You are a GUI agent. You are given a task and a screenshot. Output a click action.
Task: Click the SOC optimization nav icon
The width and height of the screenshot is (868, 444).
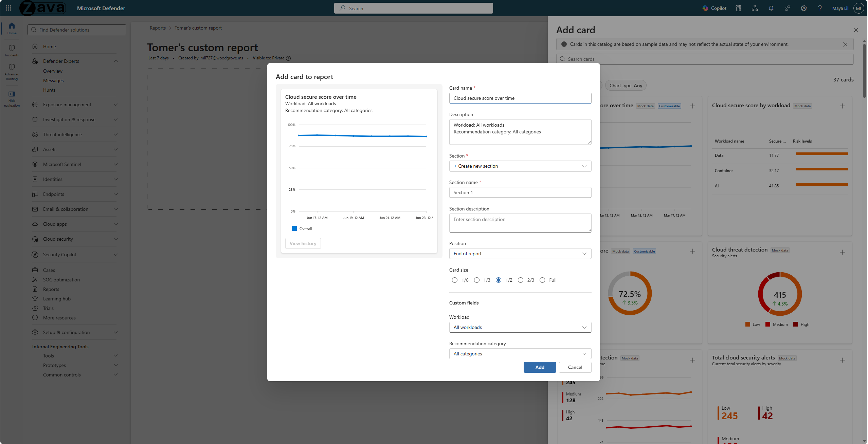click(x=35, y=280)
